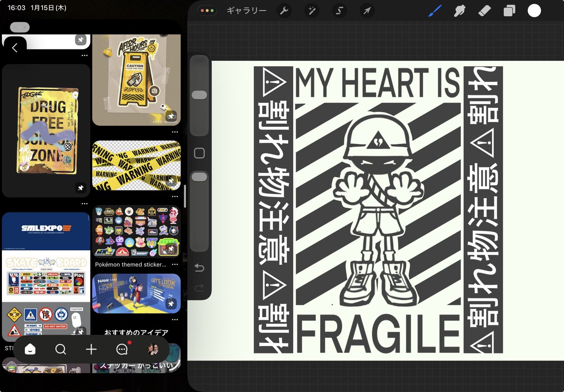This screenshot has height=392, width=564.
Task: Tap the multitasking pill above Pinterest
Action: click(19, 27)
